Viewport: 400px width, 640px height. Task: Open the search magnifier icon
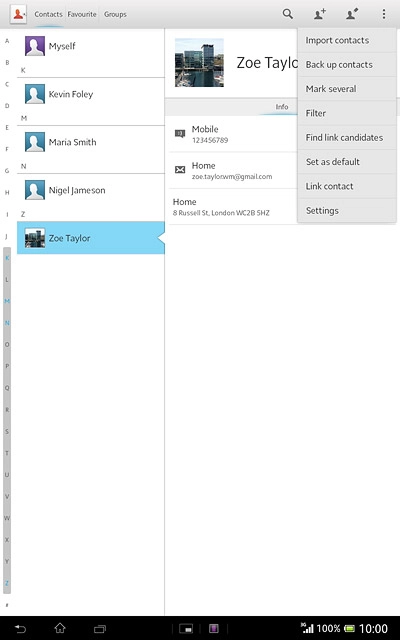click(x=288, y=14)
